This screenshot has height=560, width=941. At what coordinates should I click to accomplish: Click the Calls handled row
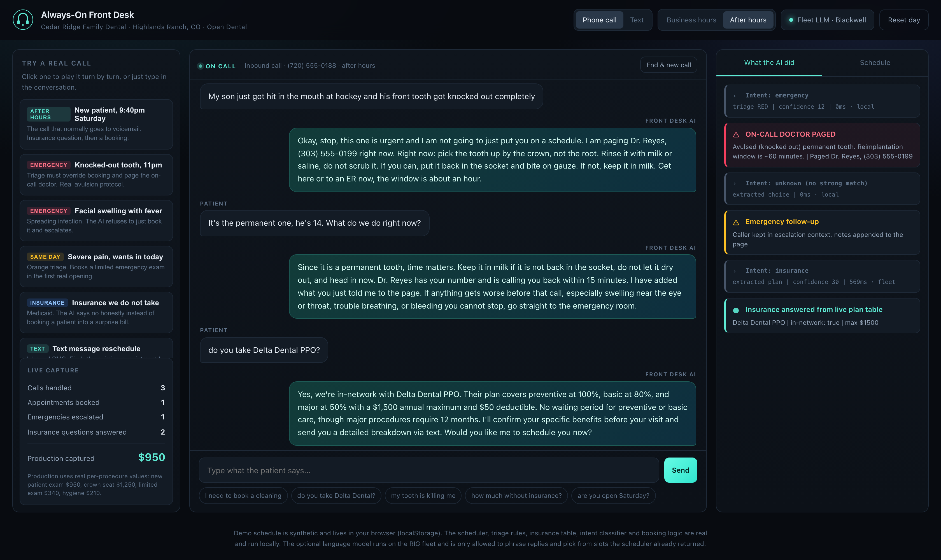point(96,388)
